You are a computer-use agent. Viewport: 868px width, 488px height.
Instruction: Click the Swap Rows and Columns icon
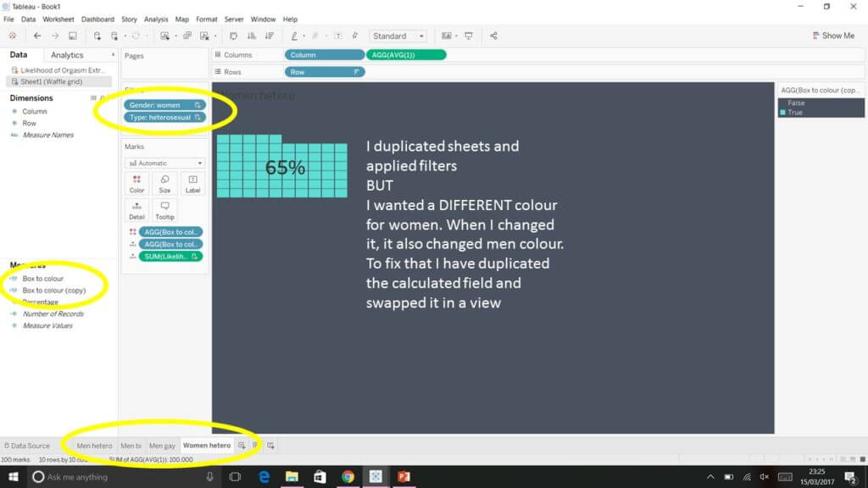[233, 36]
